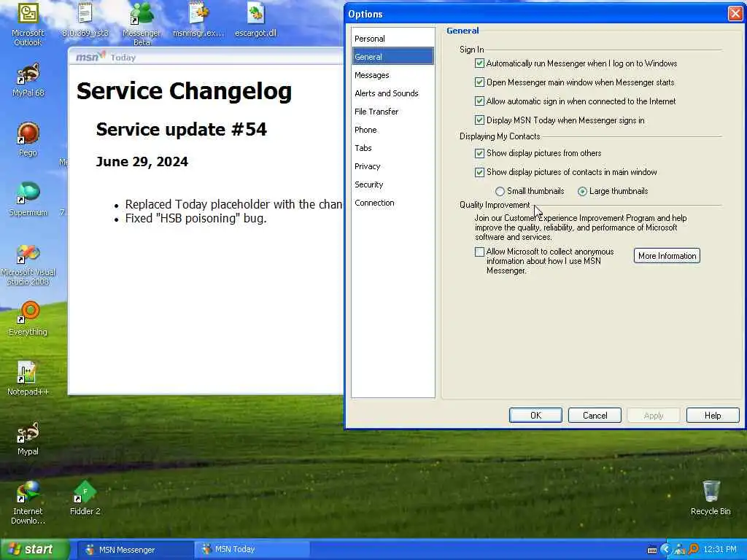Open the File Transfer options category
The width and height of the screenshot is (747, 560).
click(393, 112)
